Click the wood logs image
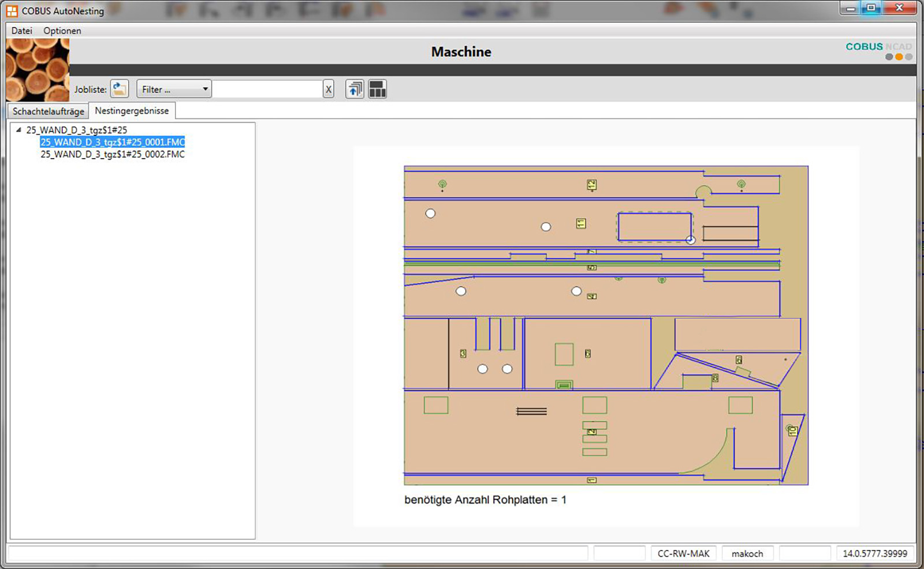The width and height of the screenshot is (924, 569). click(x=38, y=70)
